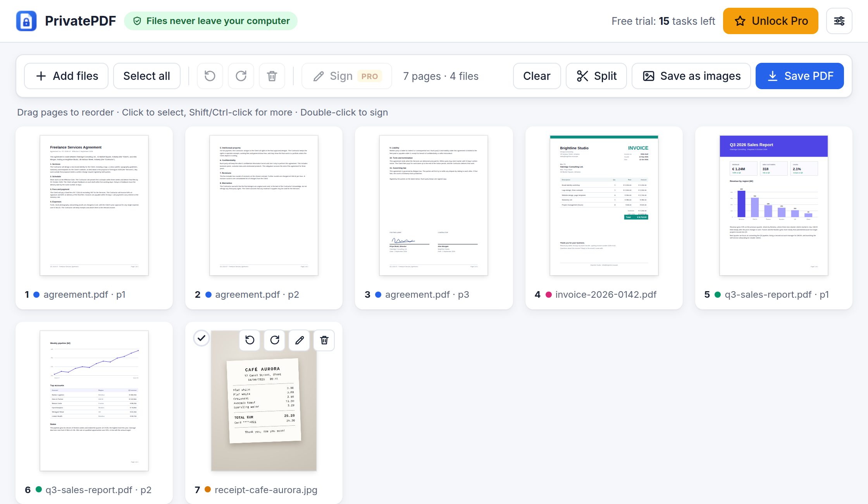Rotate receipt page counterclockwise
Image resolution: width=868 pixels, height=504 pixels.
coord(250,340)
